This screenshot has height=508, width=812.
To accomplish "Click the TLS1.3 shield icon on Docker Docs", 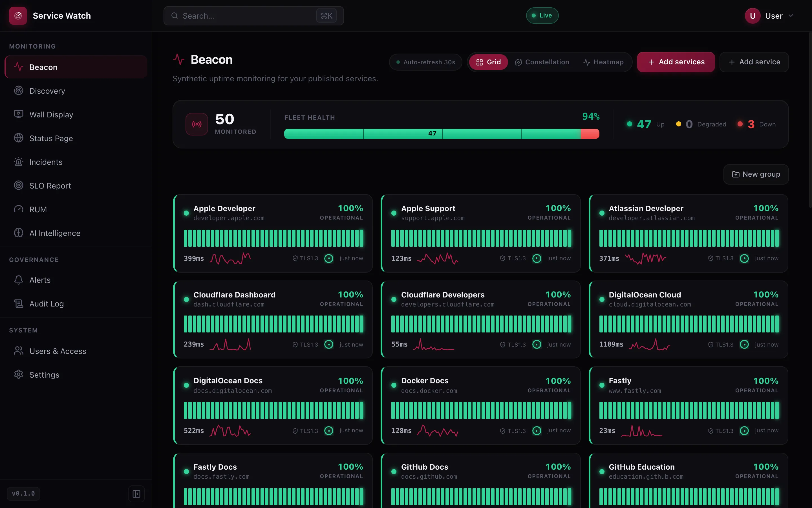I will point(503,431).
